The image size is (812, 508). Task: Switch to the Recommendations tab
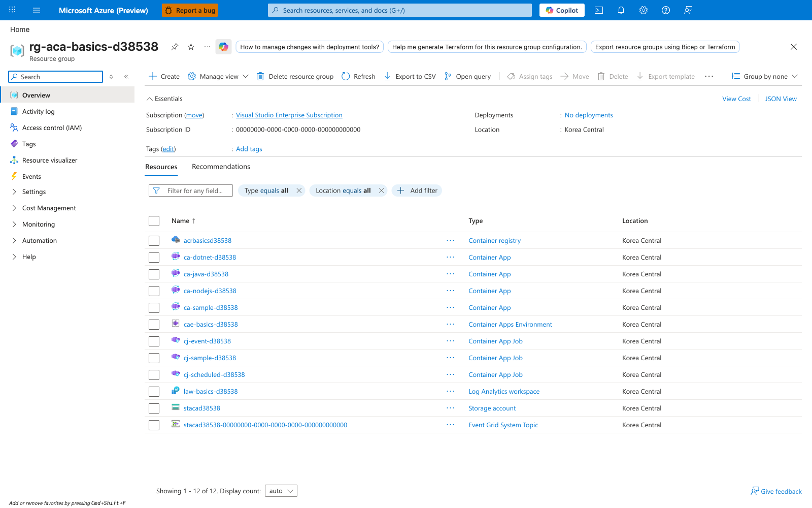[221, 167]
